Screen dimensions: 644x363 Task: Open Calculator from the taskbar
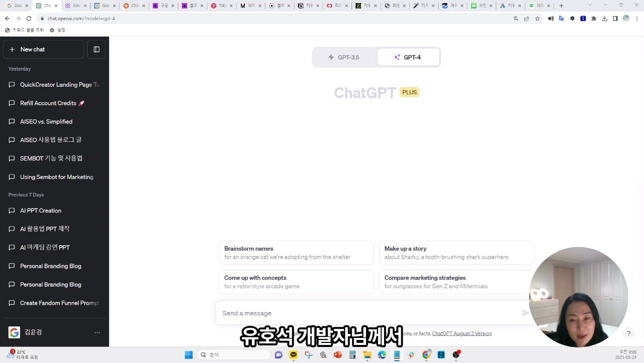pos(353,355)
